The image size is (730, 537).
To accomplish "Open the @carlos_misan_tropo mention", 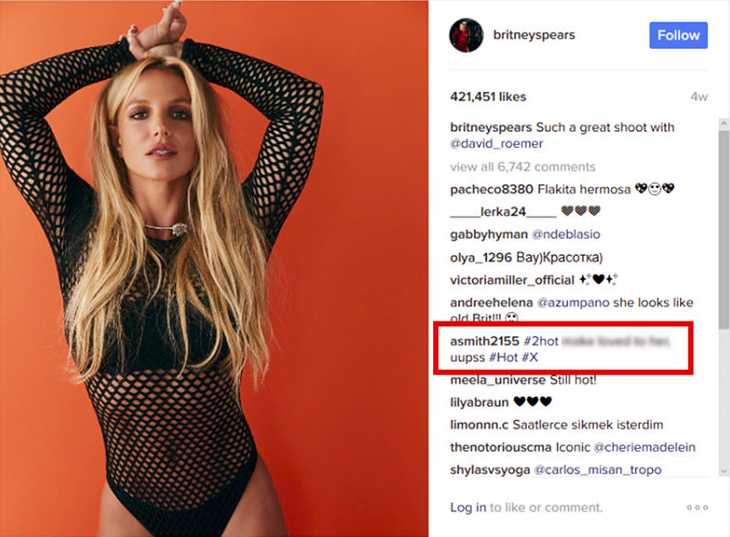I will [597, 470].
